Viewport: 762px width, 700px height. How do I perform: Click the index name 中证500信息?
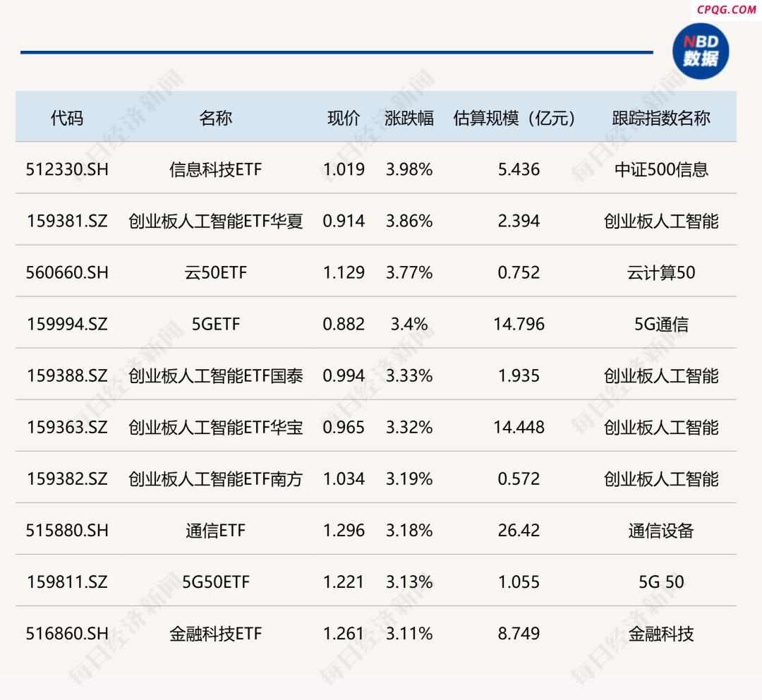coord(661,169)
